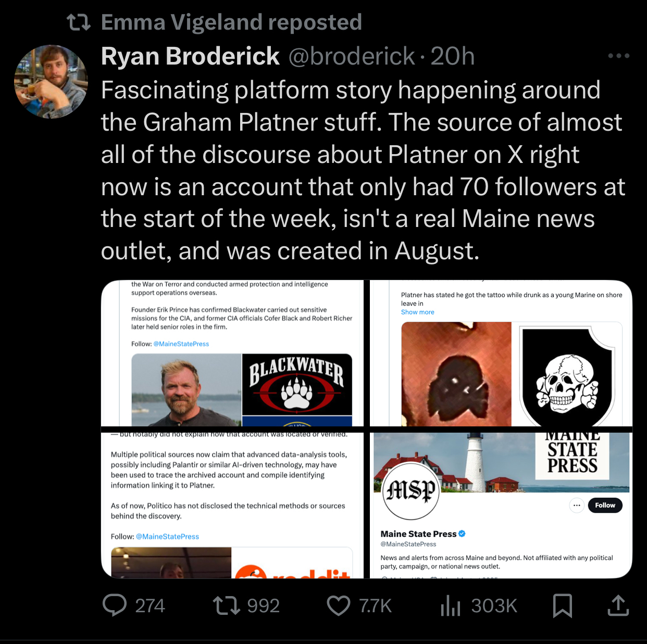Click the repost arrows icon beside Emma Vigeland
This screenshot has height=644, width=647.
coord(79,22)
